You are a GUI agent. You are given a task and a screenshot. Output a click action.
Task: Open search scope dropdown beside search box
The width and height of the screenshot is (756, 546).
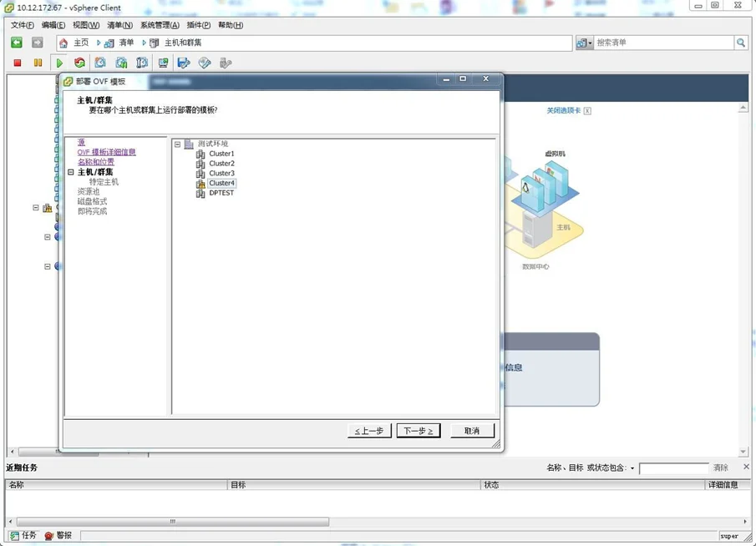pos(585,43)
